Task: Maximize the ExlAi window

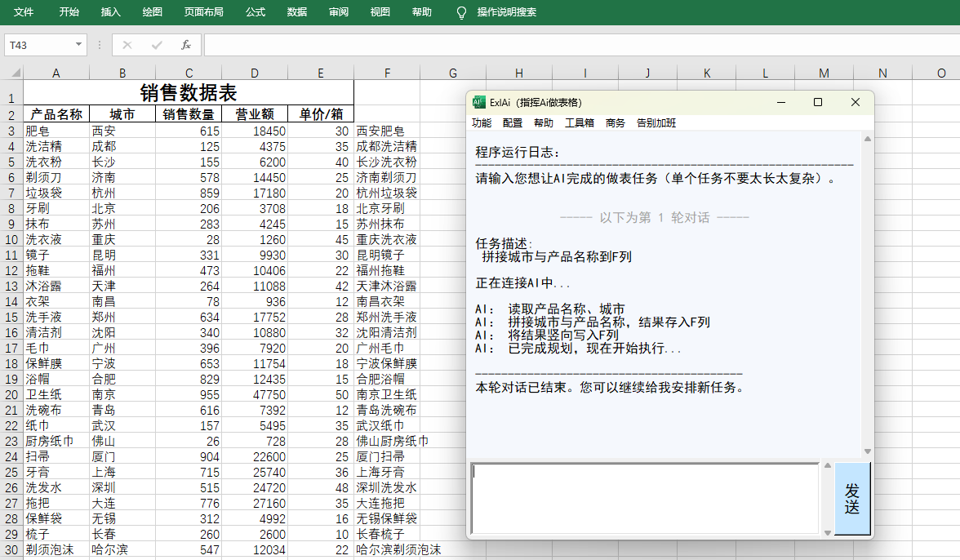Action: tap(818, 102)
